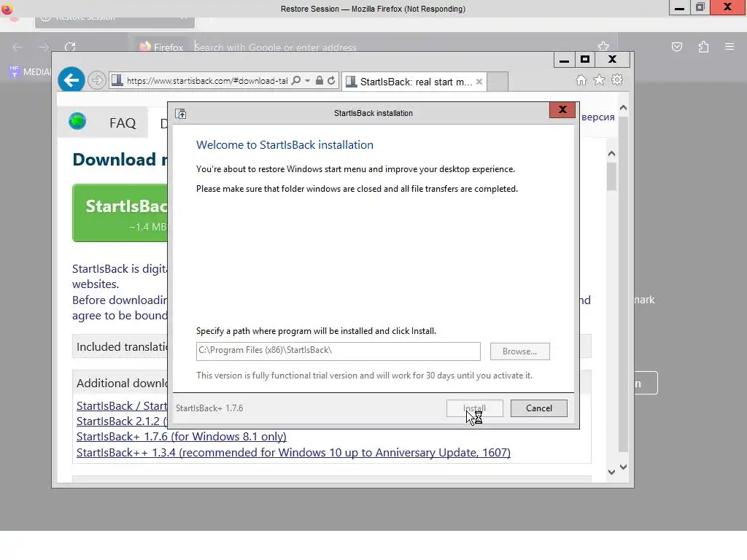Click the padlock security icon in IE
747x560 pixels.
coord(320,80)
